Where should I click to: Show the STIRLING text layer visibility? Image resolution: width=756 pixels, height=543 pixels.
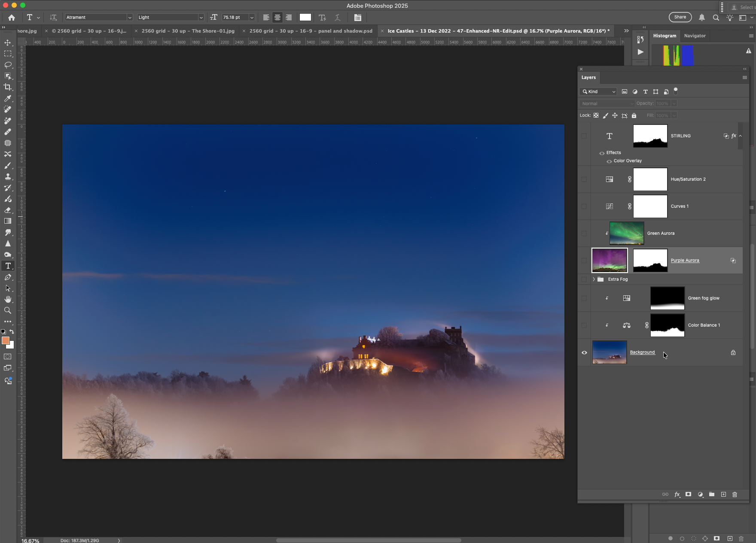click(584, 136)
